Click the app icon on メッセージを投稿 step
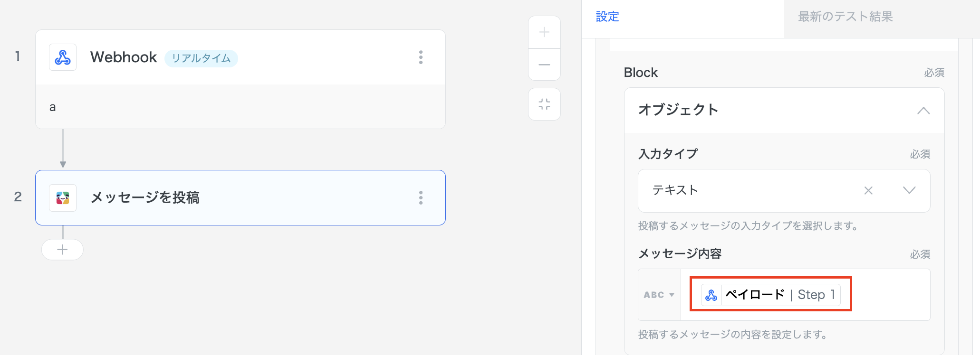Viewport: 980px width, 355px height. pyautogui.click(x=62, y=197)
